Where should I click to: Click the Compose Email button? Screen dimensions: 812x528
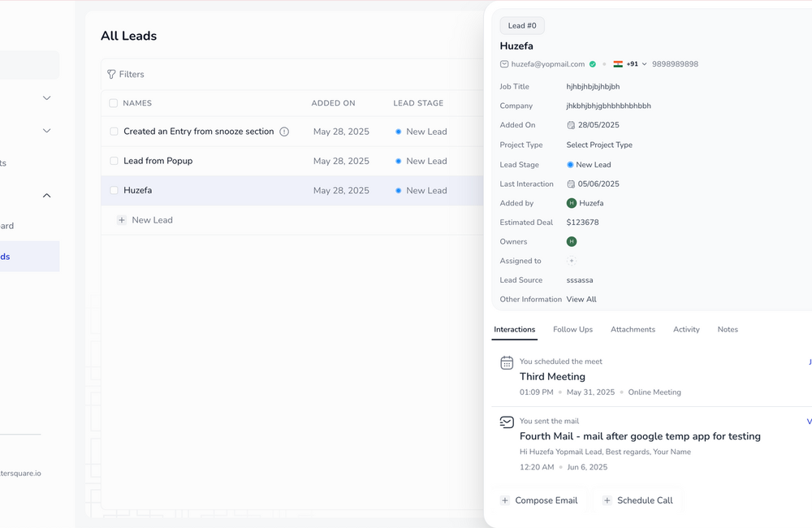pos(540,500)
